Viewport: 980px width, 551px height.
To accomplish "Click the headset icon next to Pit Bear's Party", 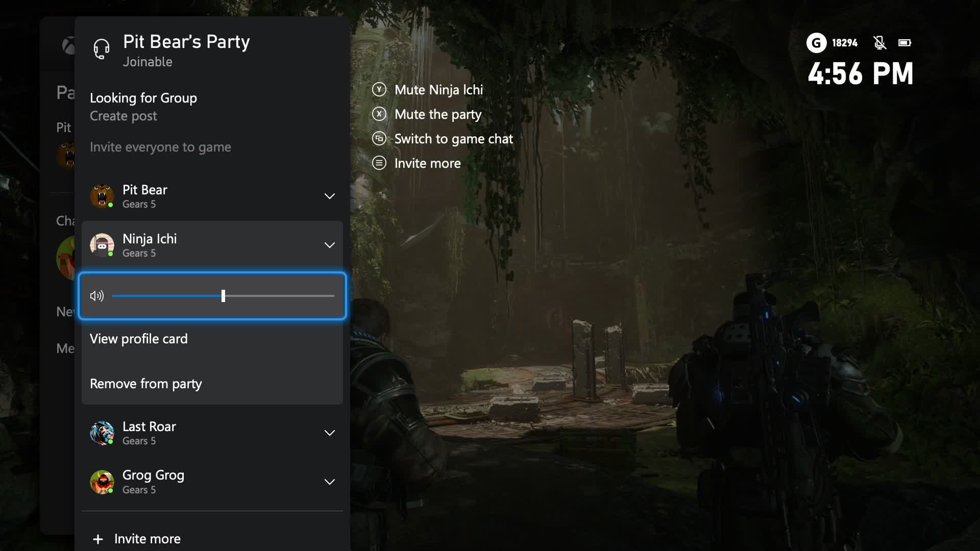I will [x=101, y=49].
